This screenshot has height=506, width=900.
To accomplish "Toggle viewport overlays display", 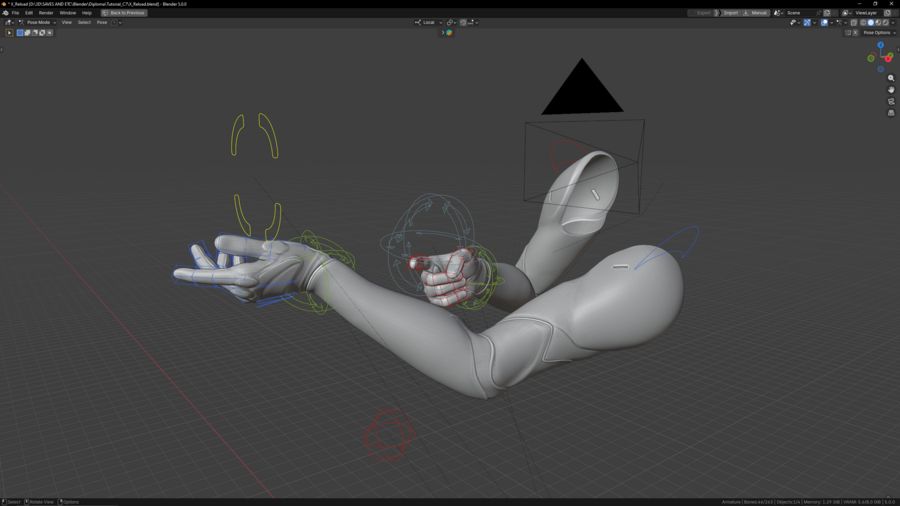I will coord(824,22).
